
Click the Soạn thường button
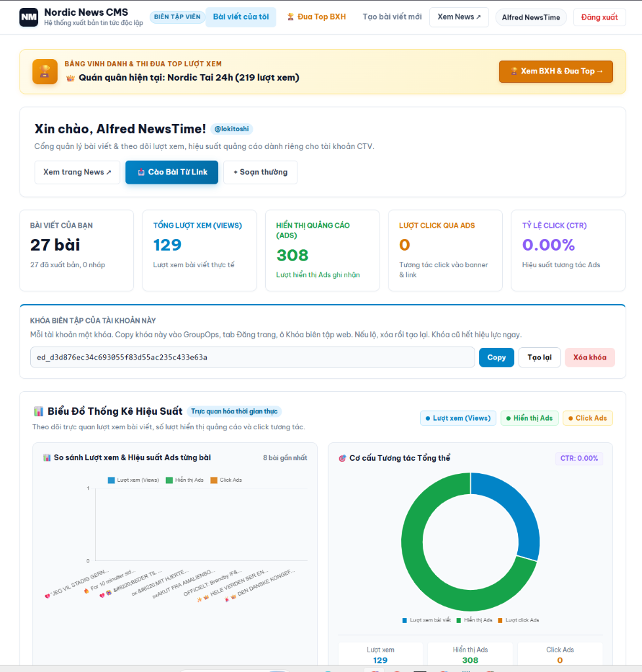[x=261, y=173]
